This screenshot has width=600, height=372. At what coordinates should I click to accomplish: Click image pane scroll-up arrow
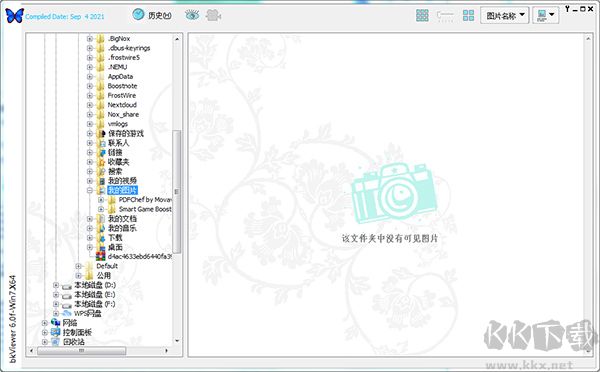click(x=588, y=39)
